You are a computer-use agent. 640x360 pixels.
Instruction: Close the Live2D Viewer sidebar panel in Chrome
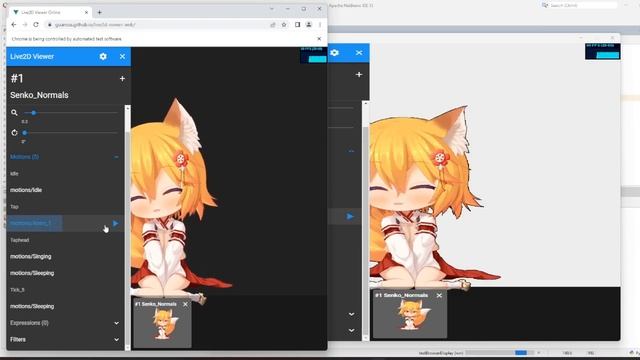tap(122, 57)
